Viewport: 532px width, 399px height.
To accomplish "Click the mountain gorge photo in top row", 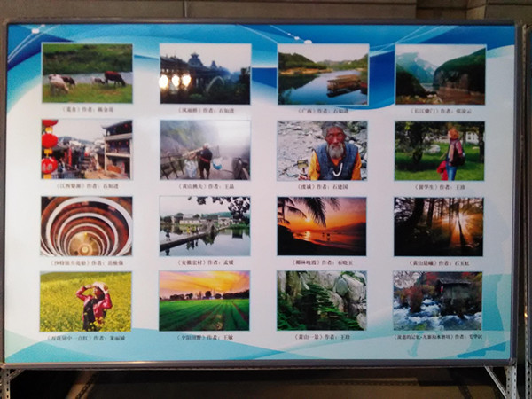I will [440, 74].
